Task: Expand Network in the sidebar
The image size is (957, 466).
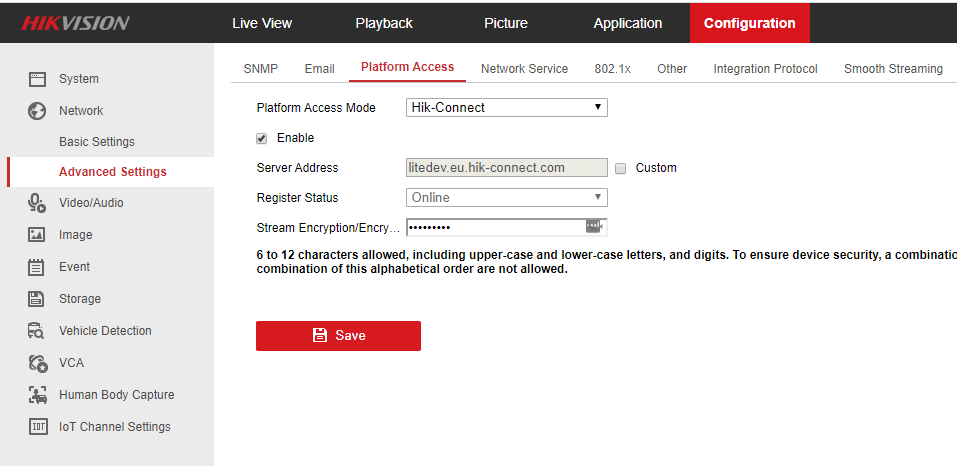Action: pyautogui.click(x=81, y=111)
